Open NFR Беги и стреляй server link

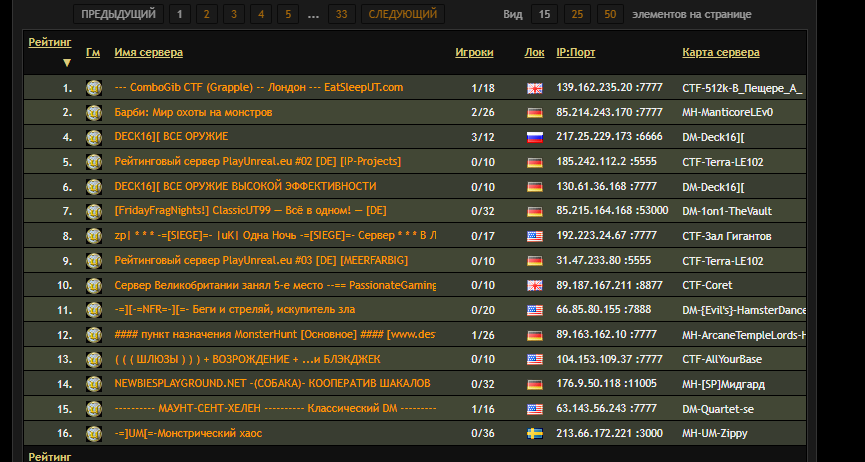tap(235, 310)
